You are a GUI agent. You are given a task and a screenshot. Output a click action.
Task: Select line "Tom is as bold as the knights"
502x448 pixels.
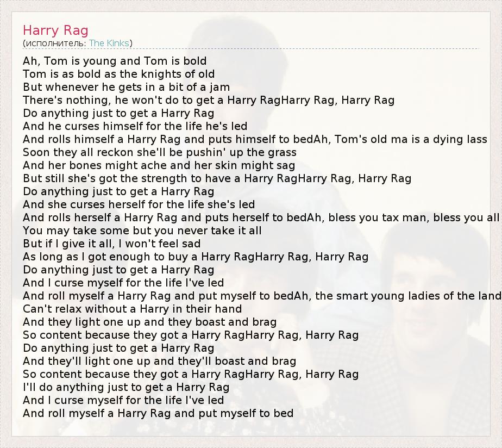[118, 74]
